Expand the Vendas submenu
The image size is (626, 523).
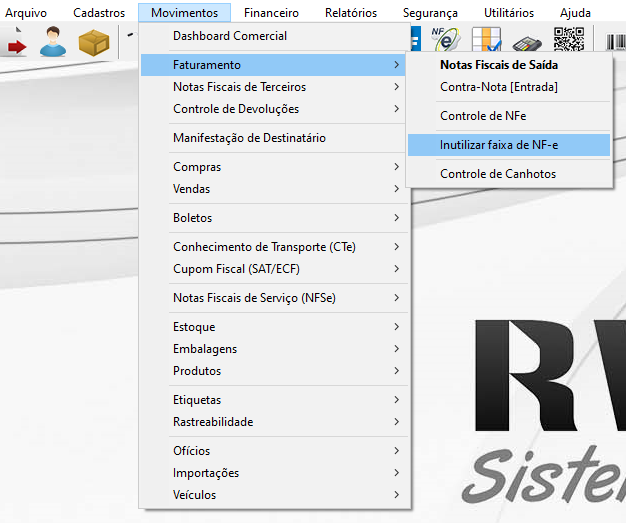pyautogui.click(x=275, y=189)
